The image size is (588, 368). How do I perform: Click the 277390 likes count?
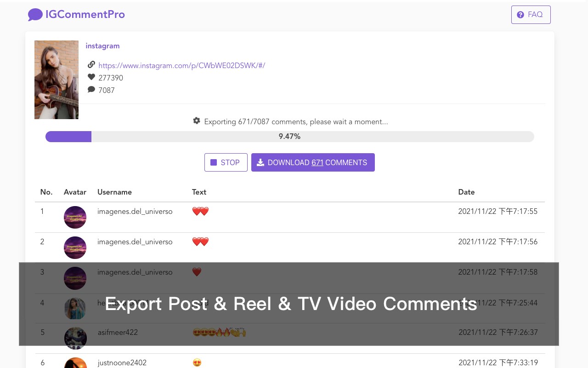111,78
